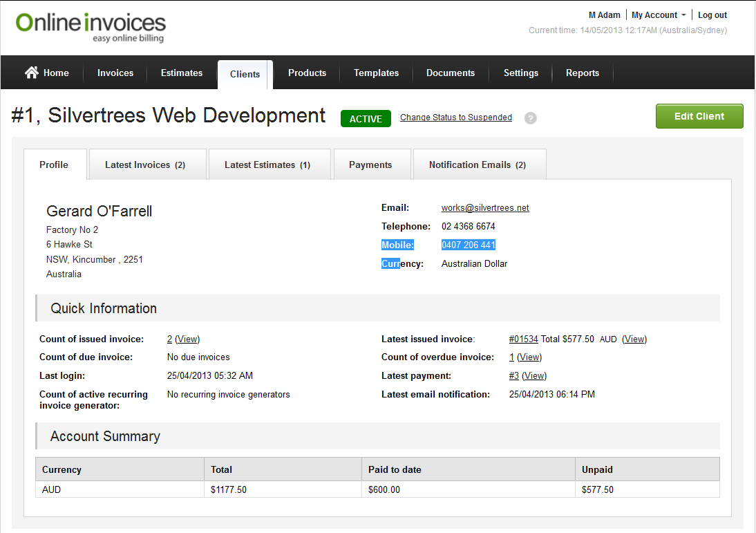The height and width of the screenshot is (533, 756).
Task: Navigate to the Reports page
Action: tap(583, 73)
